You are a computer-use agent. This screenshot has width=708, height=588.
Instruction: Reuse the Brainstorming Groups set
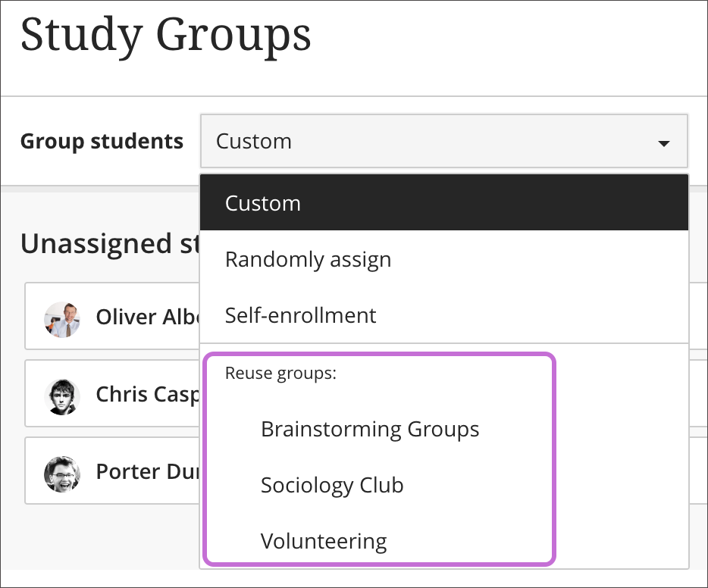point(370,429)
